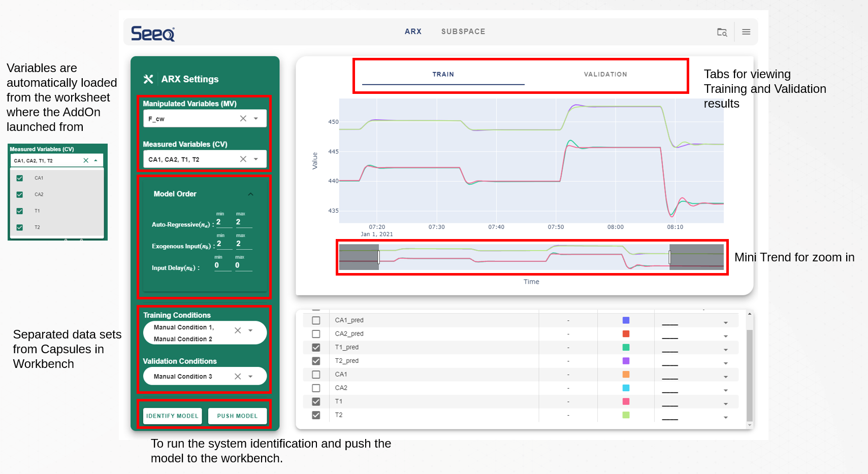Open the folder search icon in header

pyautogui.click(x=722, y=32)
